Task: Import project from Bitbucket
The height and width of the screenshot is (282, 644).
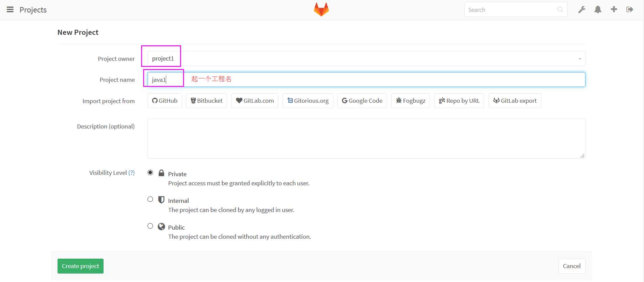Action: 206,101
